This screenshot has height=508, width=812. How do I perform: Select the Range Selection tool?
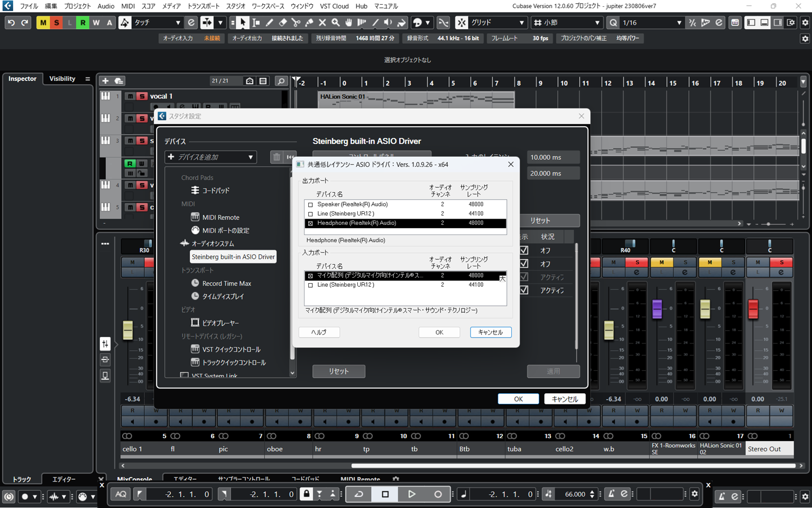256,23
